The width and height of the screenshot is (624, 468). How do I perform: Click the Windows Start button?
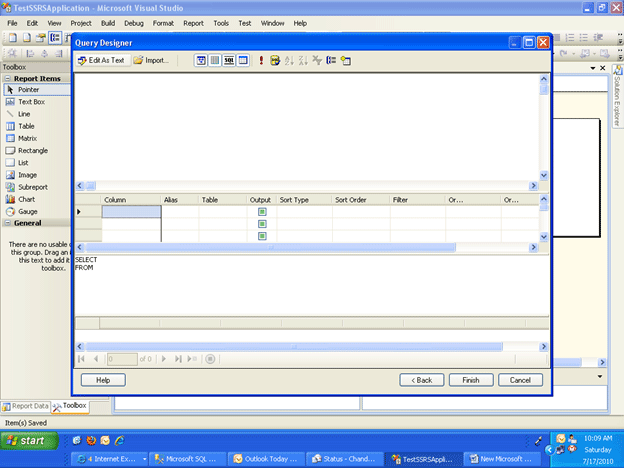coord(29,441)
